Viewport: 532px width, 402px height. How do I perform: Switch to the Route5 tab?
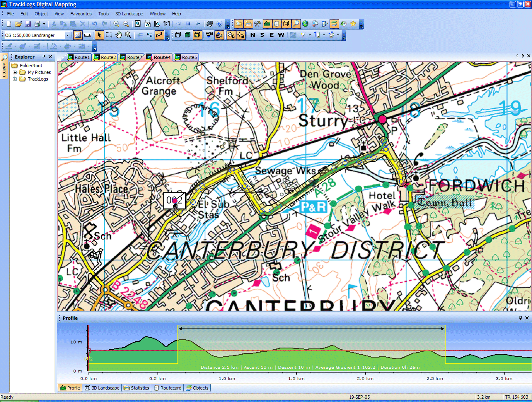(x=186, y=57)
